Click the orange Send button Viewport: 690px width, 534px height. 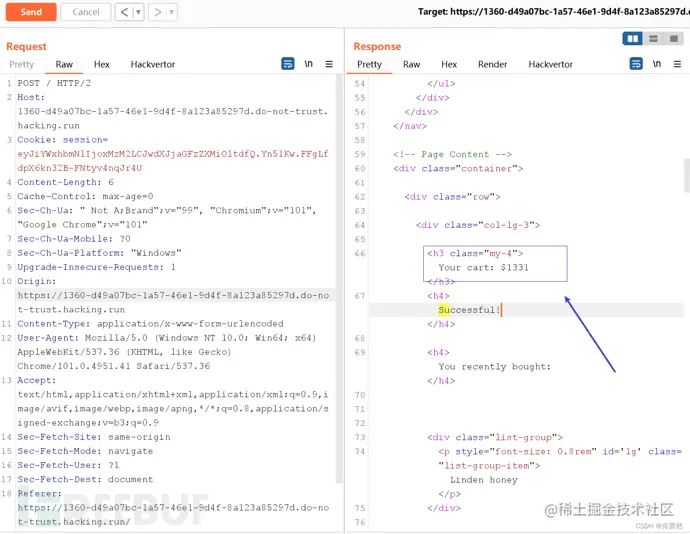click(31, 12)
